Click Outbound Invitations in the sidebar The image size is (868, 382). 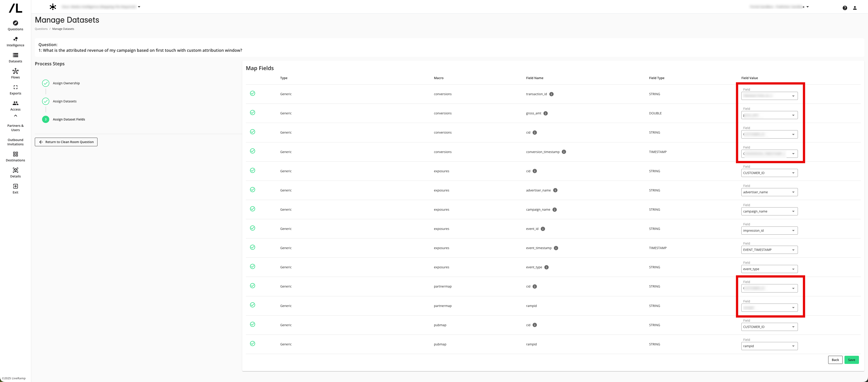(x=15, y=142)
